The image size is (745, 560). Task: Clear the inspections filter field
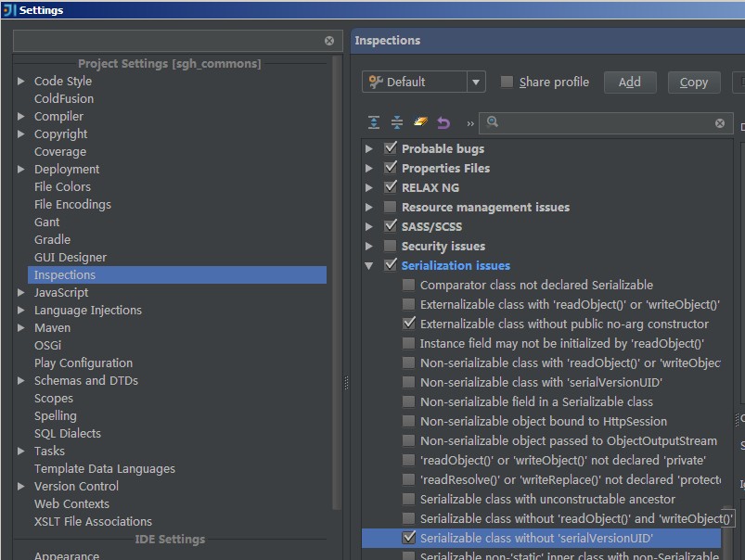click(720, 123)
